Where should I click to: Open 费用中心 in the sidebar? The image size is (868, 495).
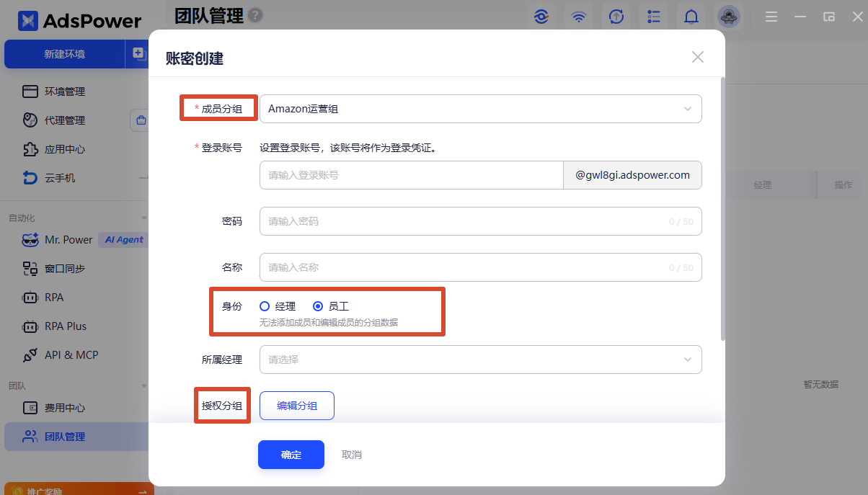coord(65,408)
